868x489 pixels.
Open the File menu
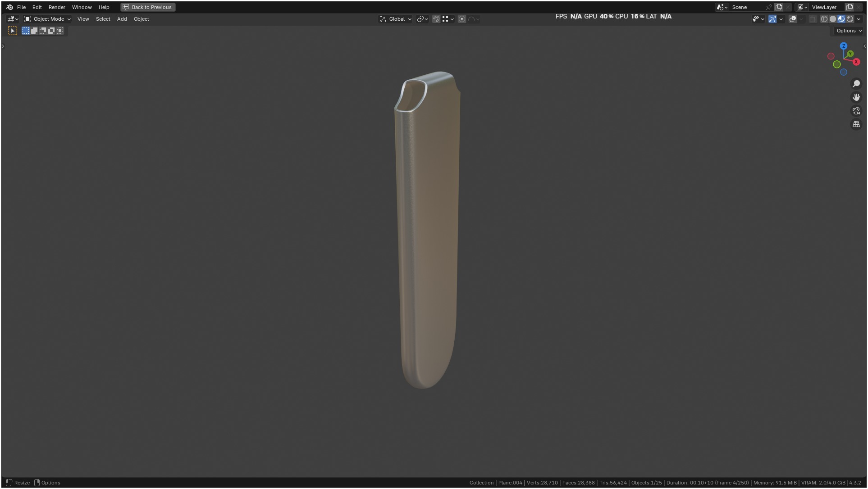tap(21, 7)
